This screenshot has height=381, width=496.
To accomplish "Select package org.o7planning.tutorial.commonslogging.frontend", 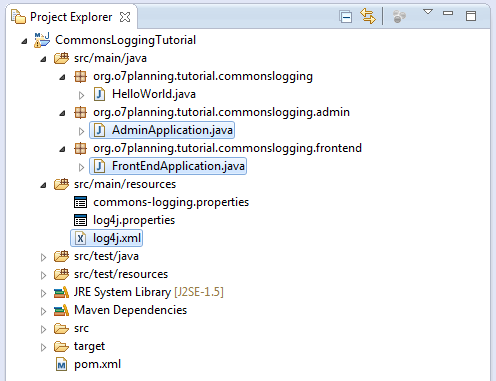I will click(227, 148).
